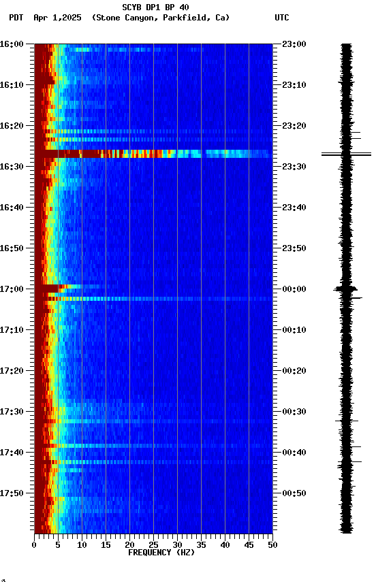The image size is (376, 588).
Task: Click the '17:10' PDT time label
Action: [x=12, y=330]
